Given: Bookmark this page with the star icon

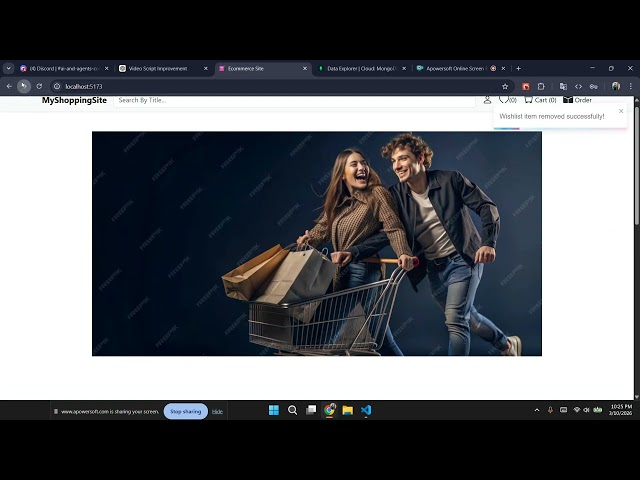Looking at the screenshot, I should click(x=505, y=86).
